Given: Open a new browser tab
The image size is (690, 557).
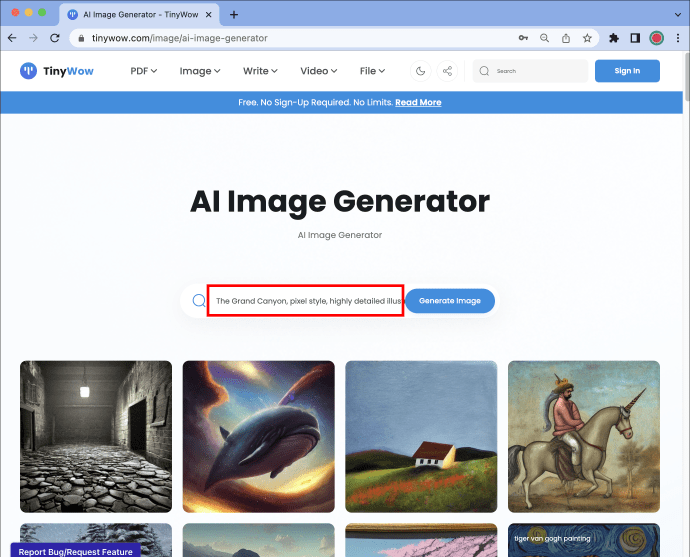Looking at the screenshot, I should click(x=234, y=15).
